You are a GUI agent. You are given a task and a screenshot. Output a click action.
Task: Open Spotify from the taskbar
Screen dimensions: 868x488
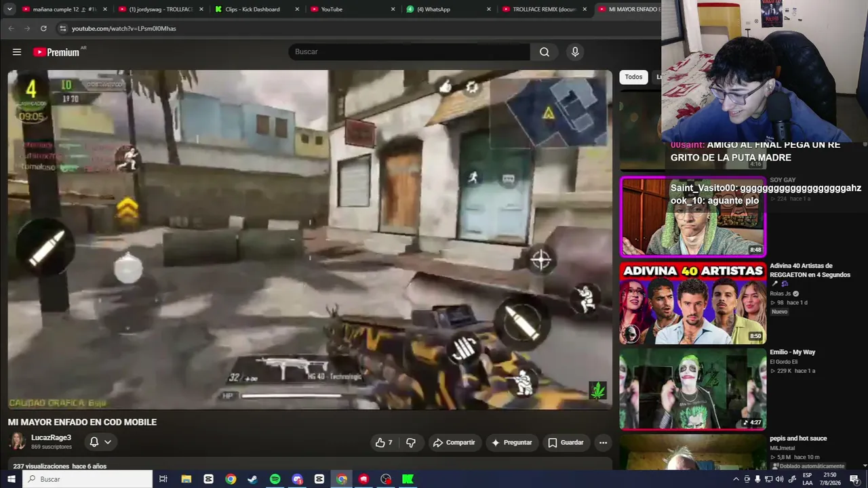275,479
